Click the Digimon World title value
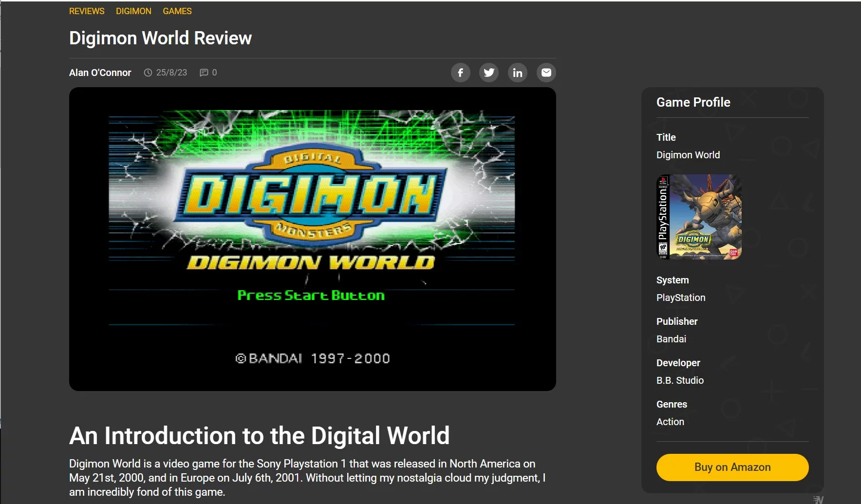861x504 pixels. (x=688, y=155)
